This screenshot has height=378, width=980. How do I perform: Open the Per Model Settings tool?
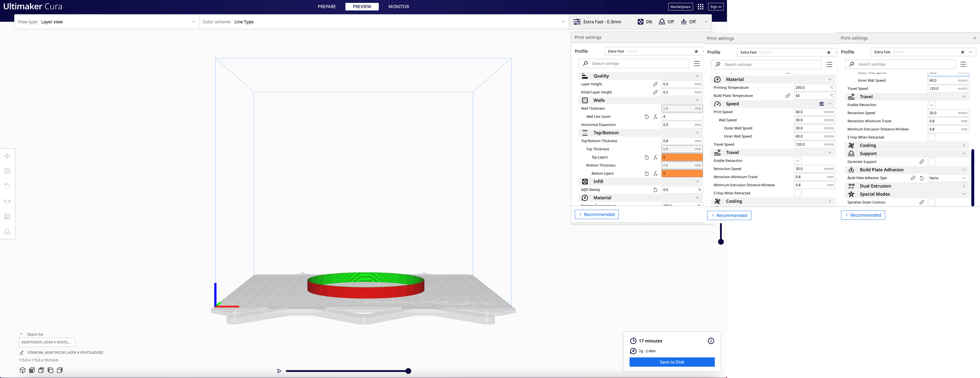(x=7, y=217)
